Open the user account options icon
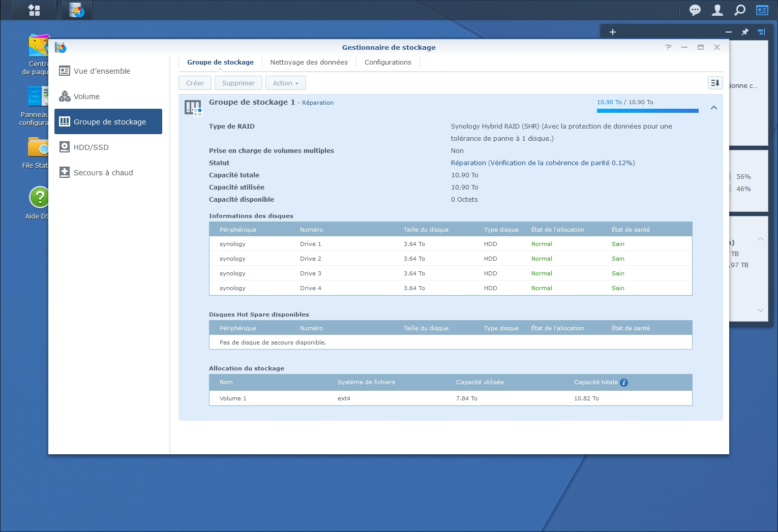 (x=717, y=10)
